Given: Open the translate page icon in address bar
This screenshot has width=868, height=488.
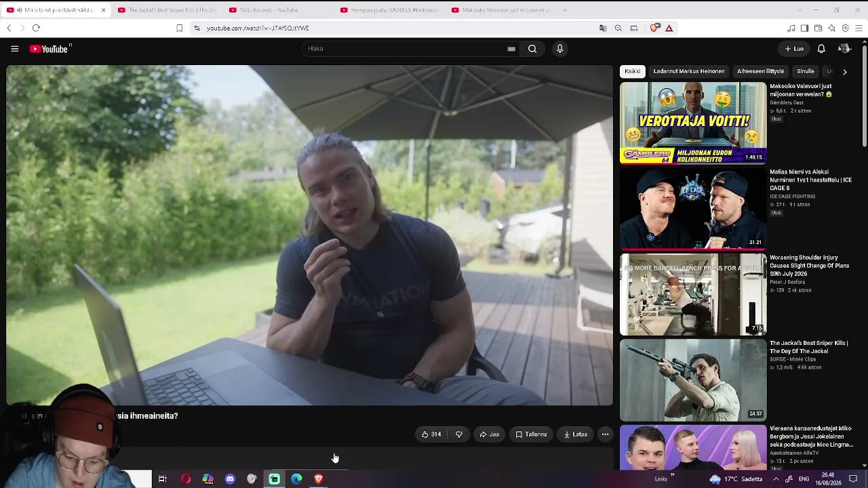Looking at the screenshot, I should tap(603, 28).
